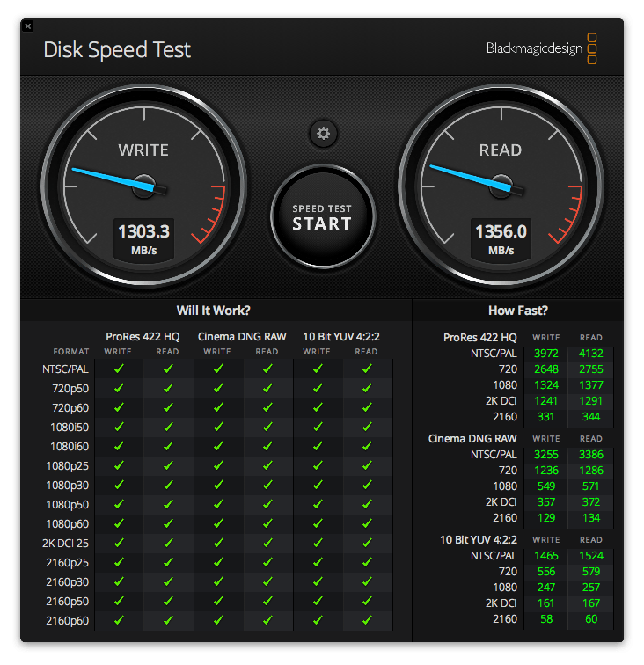This screenshot has width=644, height=665.
Task: Click Cinema DNG RAW heading in How Fast
Action: [x=472, y=439]
